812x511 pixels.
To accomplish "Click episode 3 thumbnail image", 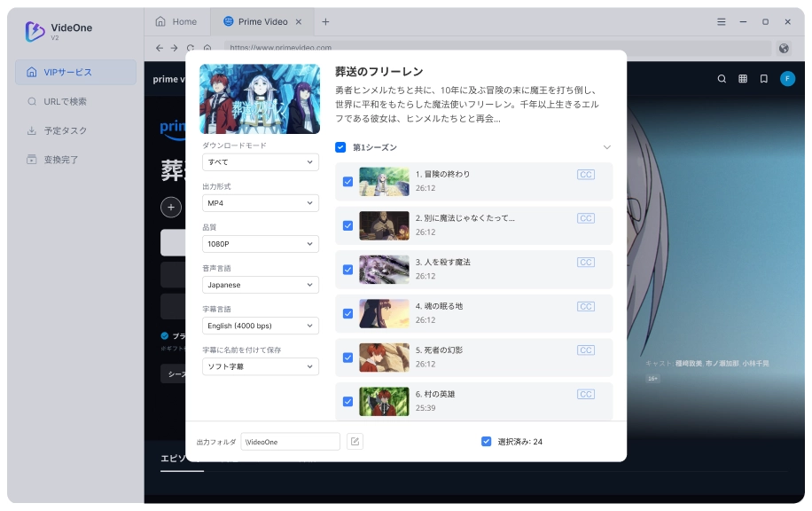I will (x=384, y=270).
